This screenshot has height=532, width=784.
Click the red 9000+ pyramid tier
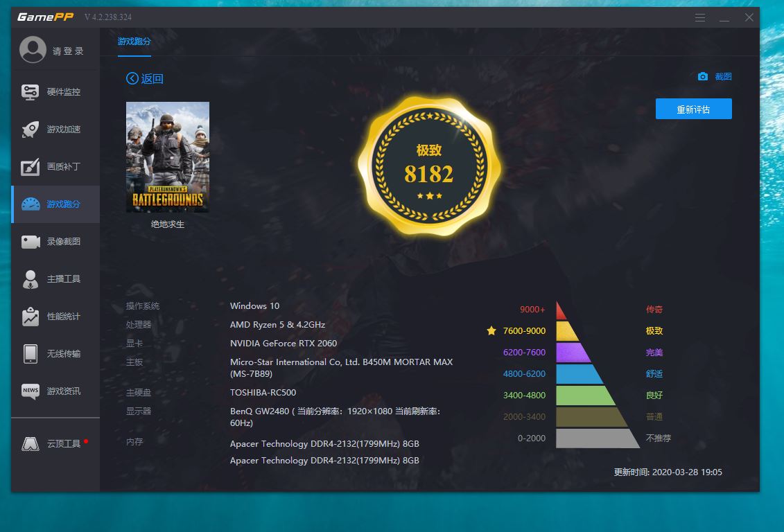(x=561, y=311)
